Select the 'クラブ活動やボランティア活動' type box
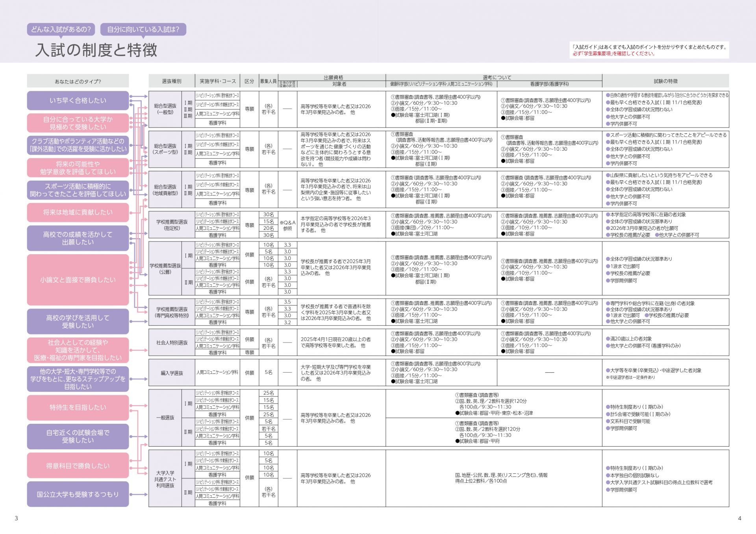 coord(78,145)
